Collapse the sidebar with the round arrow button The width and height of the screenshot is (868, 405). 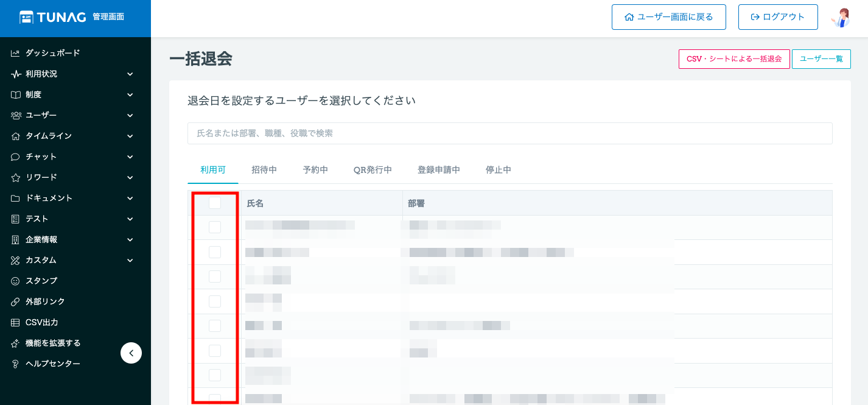pyautogui.click(x=131, y=353)
